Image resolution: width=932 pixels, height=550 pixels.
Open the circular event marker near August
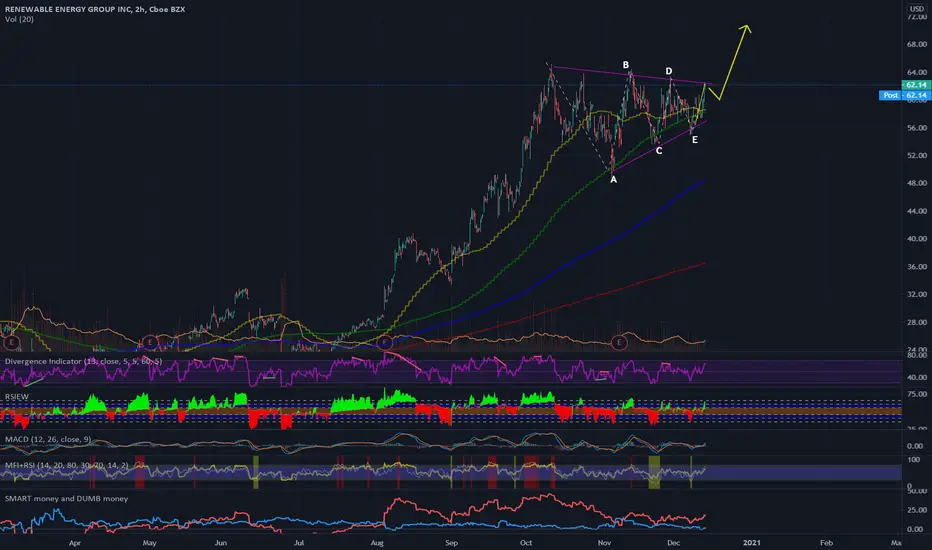tap(385, 342)
